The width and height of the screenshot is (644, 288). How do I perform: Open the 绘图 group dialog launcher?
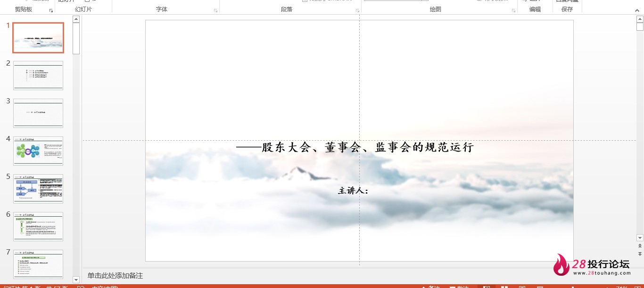pos(514,10)
